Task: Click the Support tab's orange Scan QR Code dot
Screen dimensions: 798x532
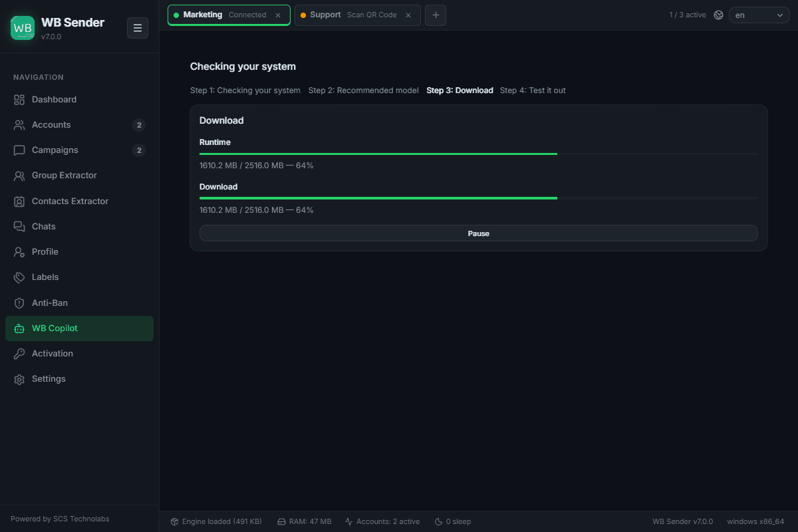Action: coord(303,15)
